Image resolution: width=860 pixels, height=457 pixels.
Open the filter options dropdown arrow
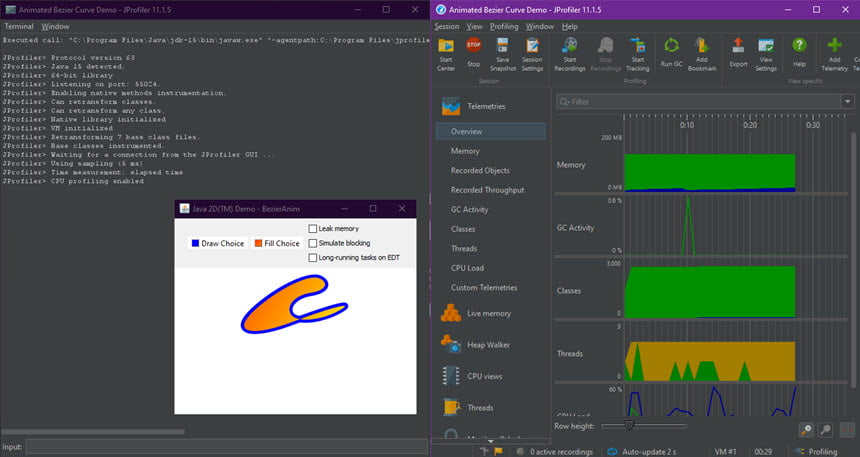pyautogui.click(x=847, y=101)
